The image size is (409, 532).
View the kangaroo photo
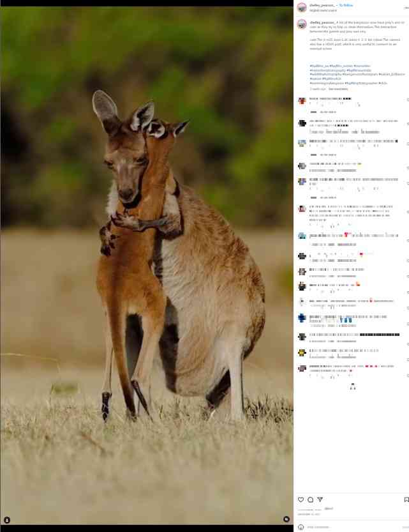point(147,266)
